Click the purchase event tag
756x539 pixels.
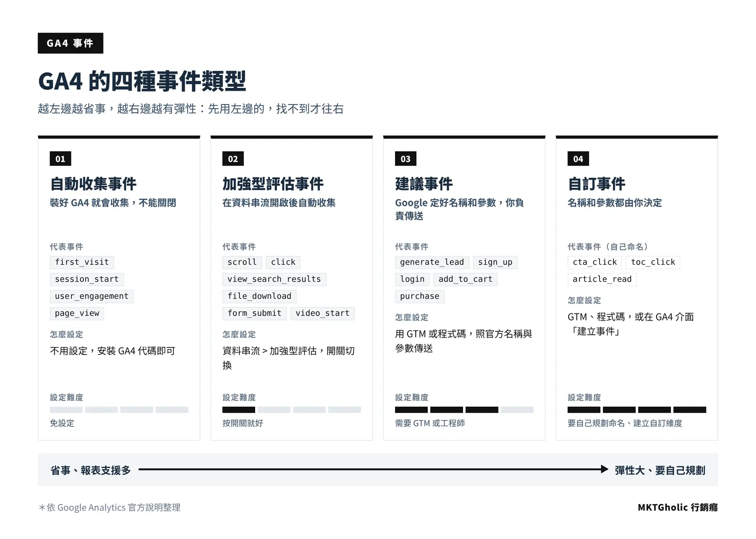pos(420,296)
